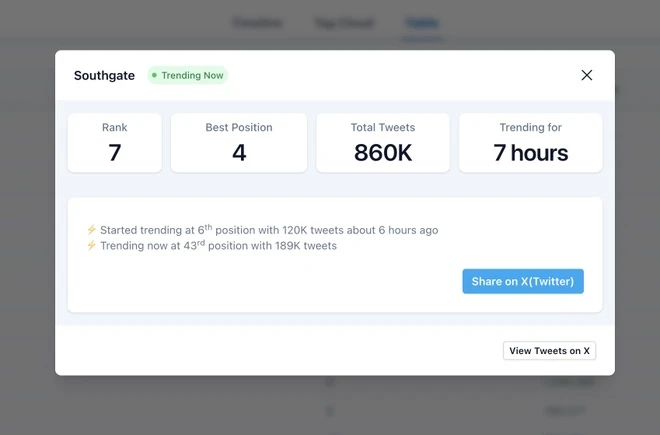Click the Trending now at 43rd position line

click(x=218, y=246)
